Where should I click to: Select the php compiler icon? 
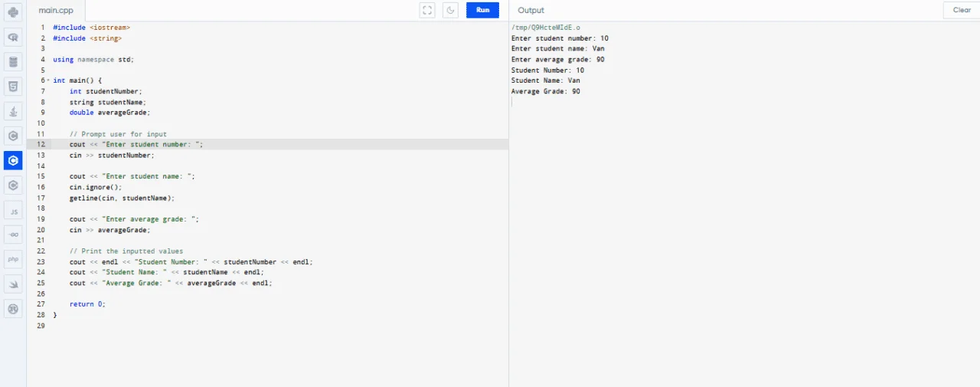[13, 259]
